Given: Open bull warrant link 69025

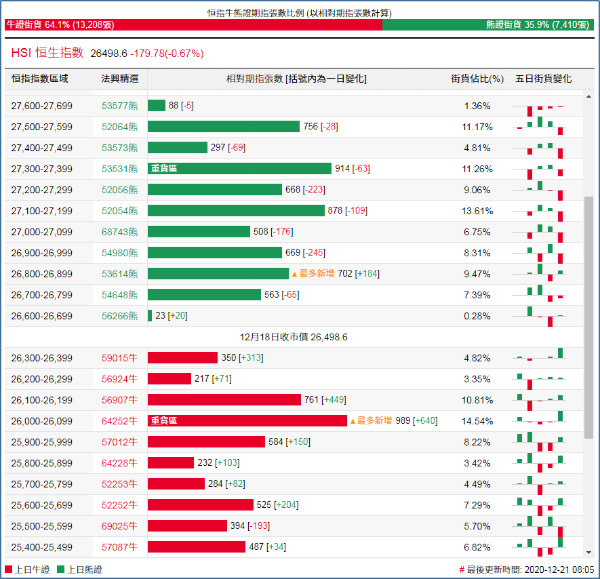Looking at the screenshot, I should point(119,527).
